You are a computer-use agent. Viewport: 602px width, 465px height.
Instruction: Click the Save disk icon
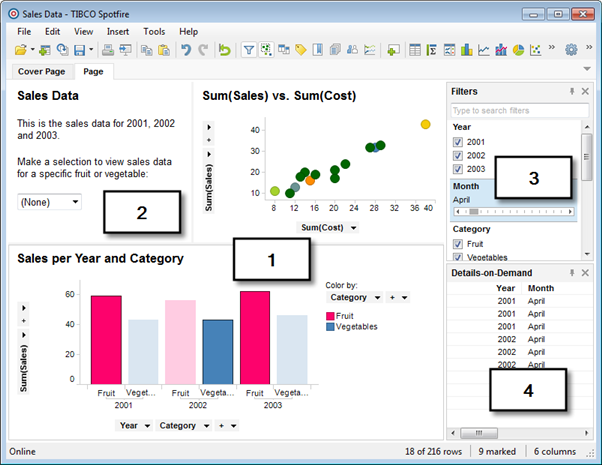coord(78,50)
